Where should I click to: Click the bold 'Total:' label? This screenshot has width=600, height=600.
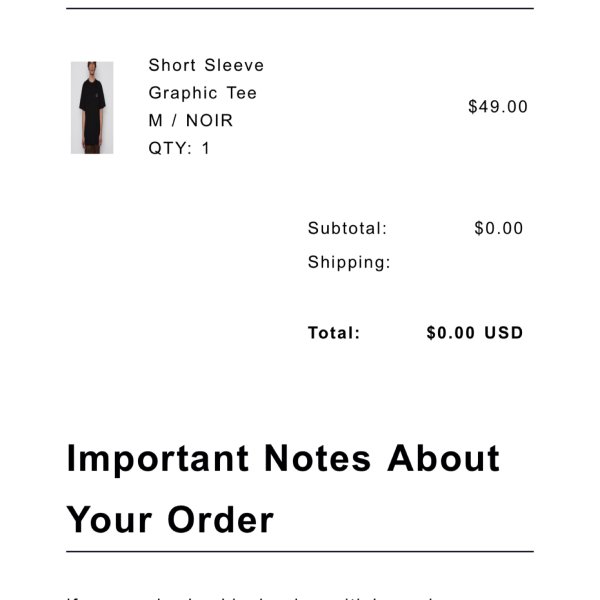[x=334, y=333]
